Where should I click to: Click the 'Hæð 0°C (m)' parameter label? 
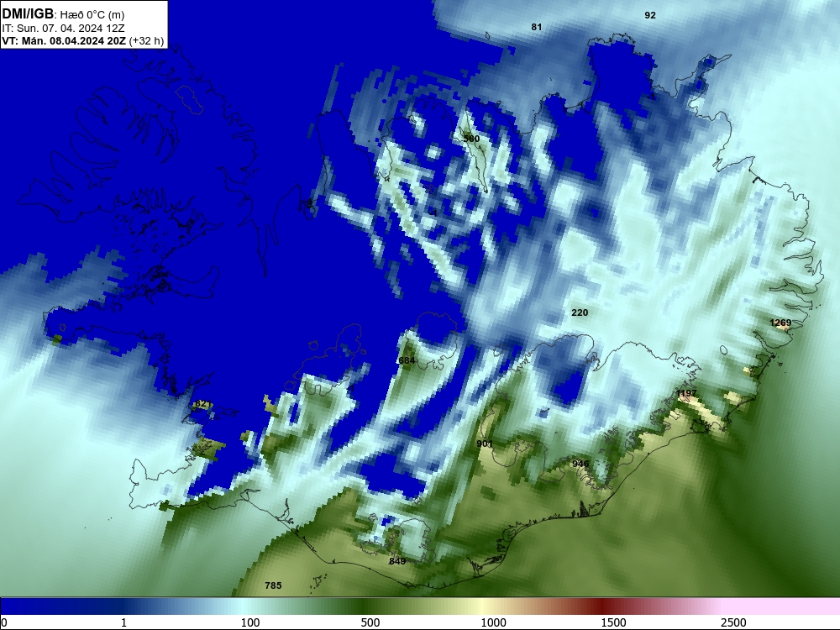point(92,14)
